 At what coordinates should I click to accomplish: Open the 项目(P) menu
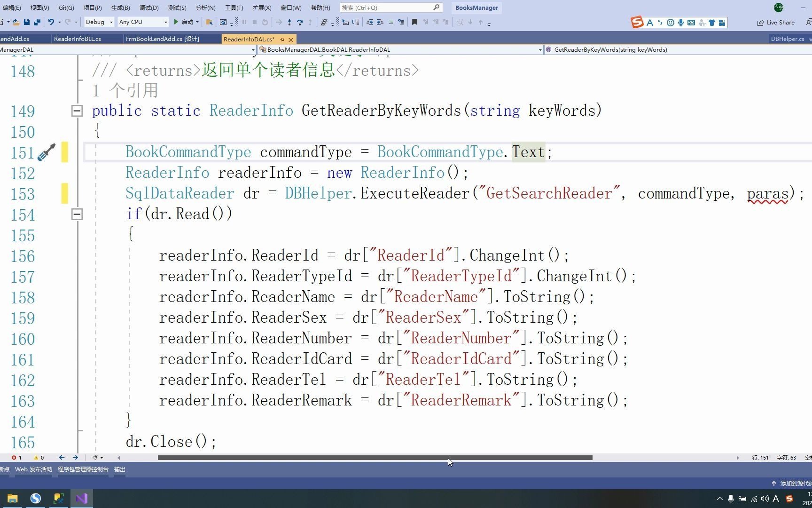point(93,8)
